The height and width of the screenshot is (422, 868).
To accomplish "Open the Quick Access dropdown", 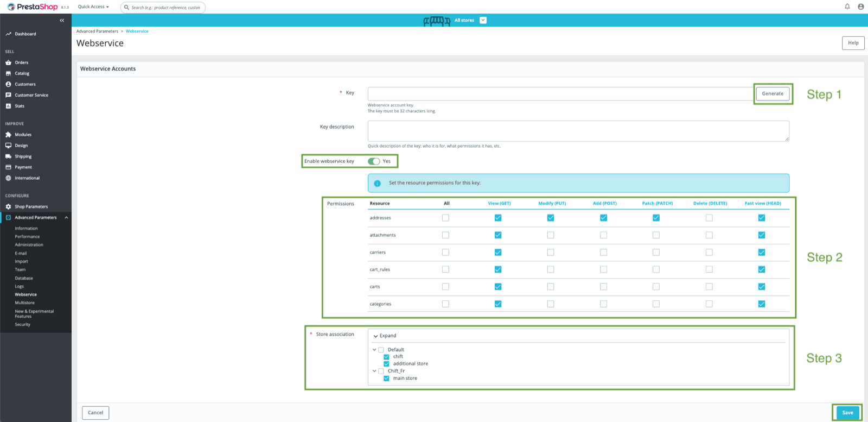I will pos(93,7).
